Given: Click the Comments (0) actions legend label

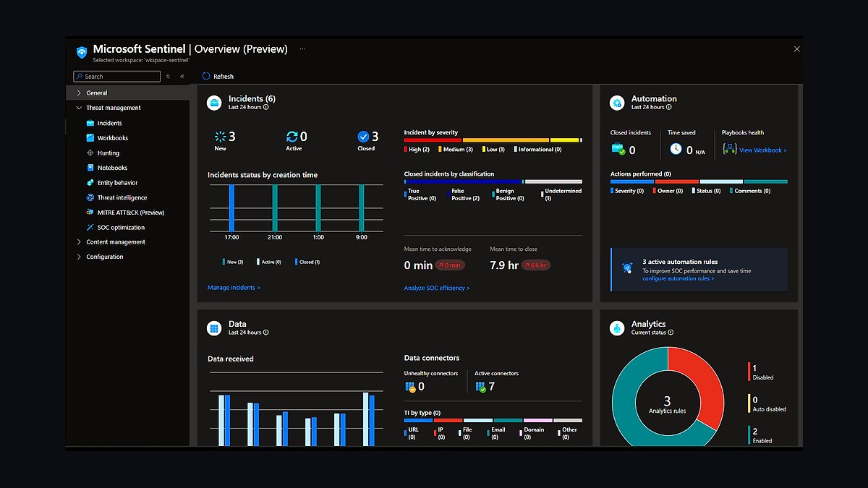Looking at the screenshot, I should tap(752, 191).
